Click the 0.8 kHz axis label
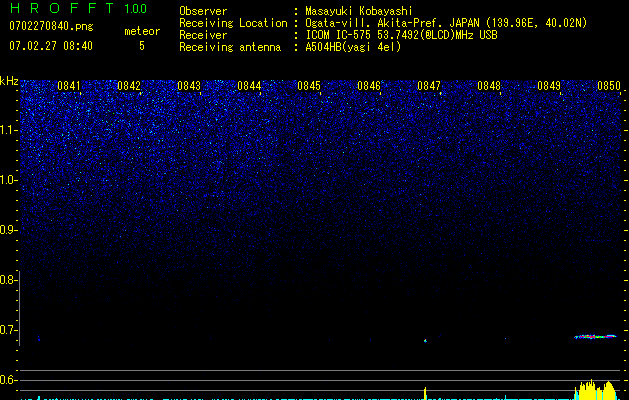Viewport: 629px width, 400px height. (x=8, y=280)
